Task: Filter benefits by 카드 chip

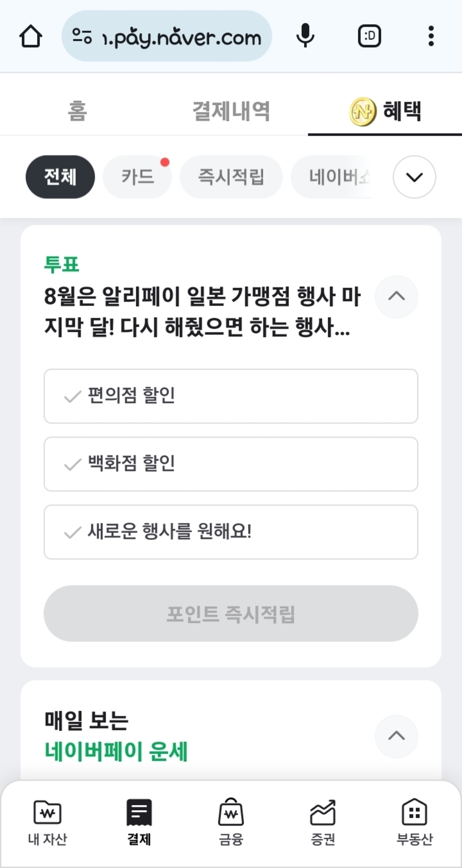Action: (x=137, y=177)
